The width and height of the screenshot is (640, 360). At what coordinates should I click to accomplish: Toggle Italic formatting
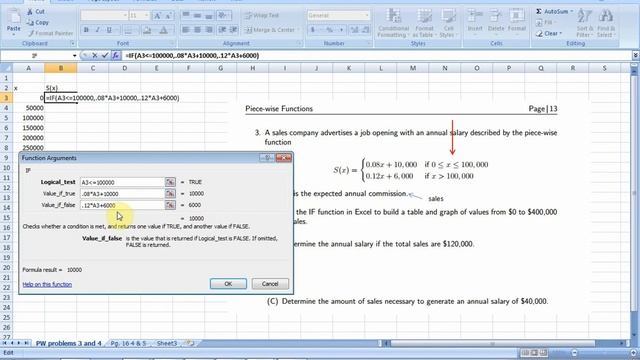point(98,30)
